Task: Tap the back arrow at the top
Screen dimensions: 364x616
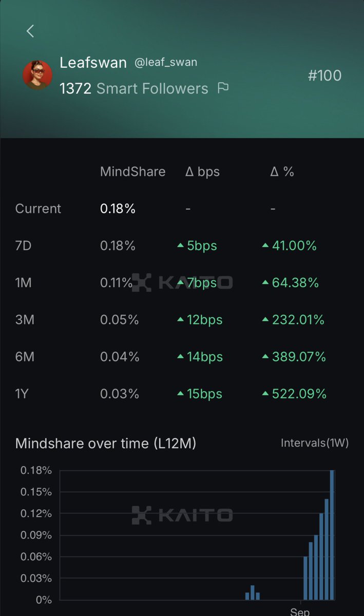Action: (30, 31)
